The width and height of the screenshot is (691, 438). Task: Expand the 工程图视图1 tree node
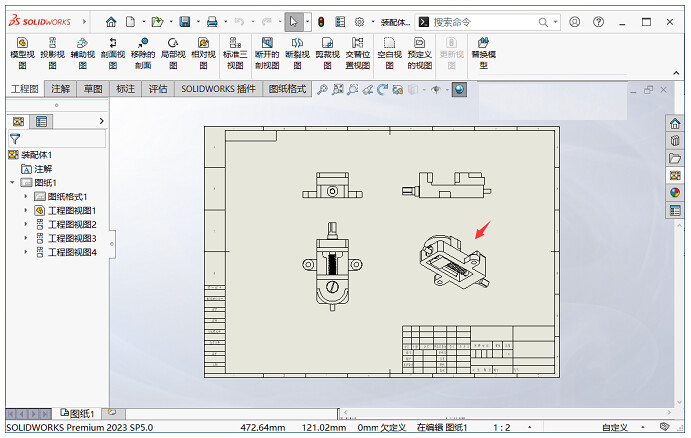26,211
